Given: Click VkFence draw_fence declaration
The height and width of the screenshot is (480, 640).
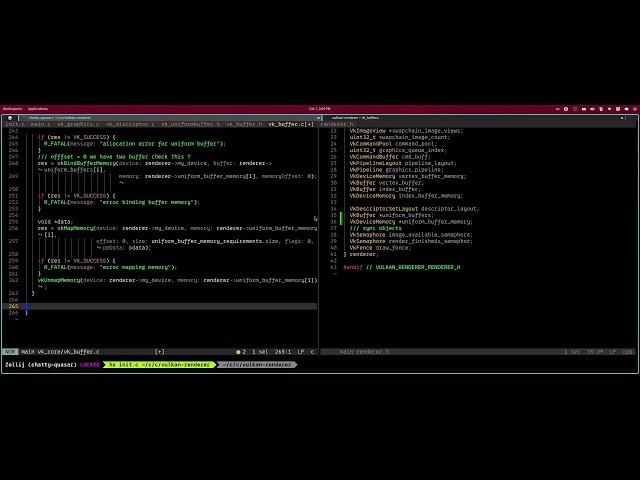Looking at the screenshot, I should tap(380, 248).
